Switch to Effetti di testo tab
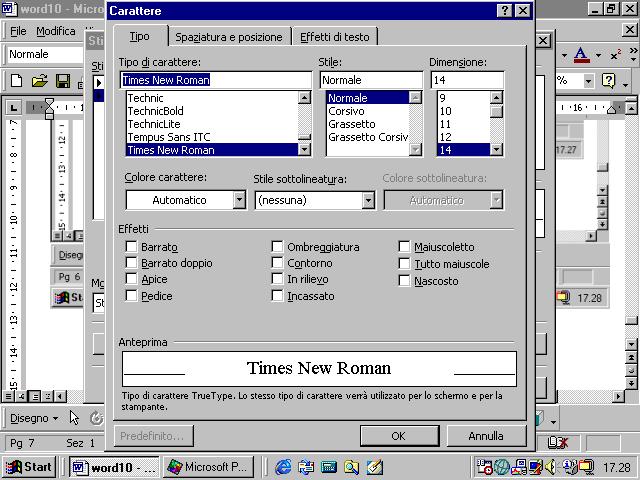The width and height of the screenshot is (640, 480). [335, 37]
